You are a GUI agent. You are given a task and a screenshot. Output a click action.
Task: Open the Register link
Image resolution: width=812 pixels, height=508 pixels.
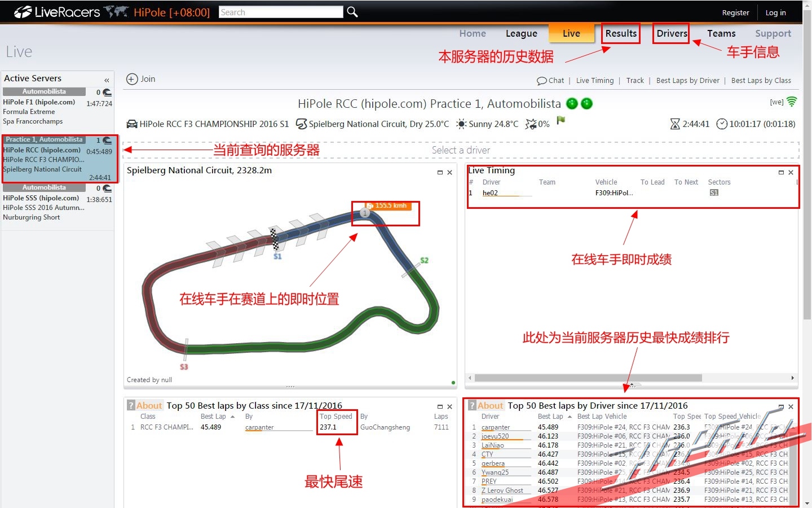coord(735,12)
